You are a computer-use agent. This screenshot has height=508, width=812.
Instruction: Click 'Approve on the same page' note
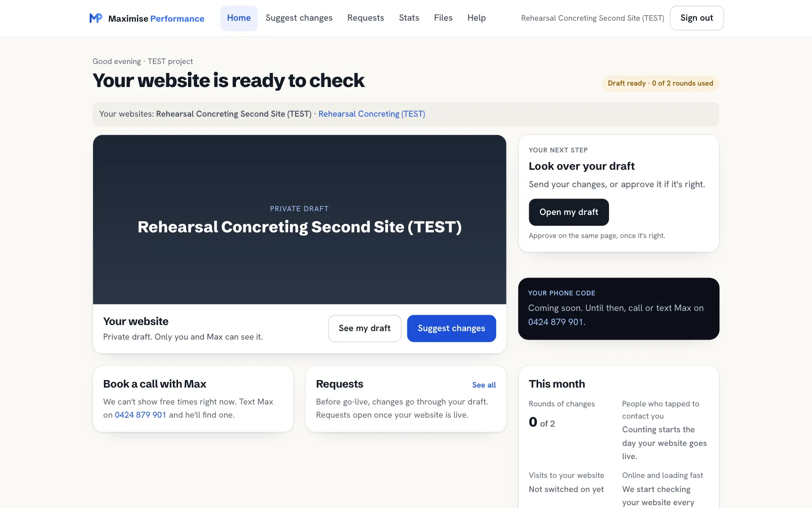(x=597, y=236)
